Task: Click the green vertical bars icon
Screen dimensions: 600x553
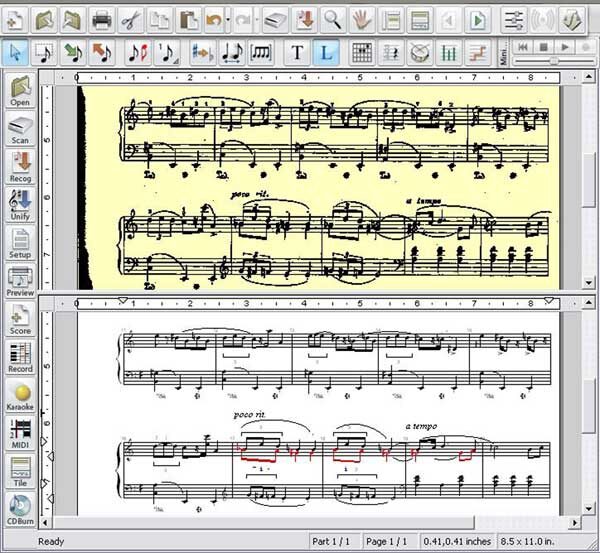Action: pyautogui.click(x=449, y=52)
